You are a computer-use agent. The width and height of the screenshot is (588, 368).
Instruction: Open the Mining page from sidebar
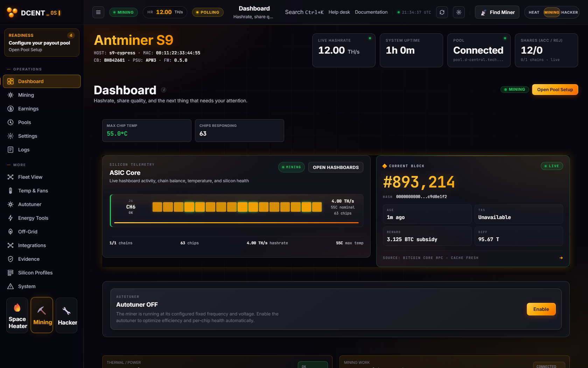click(42, 95)
